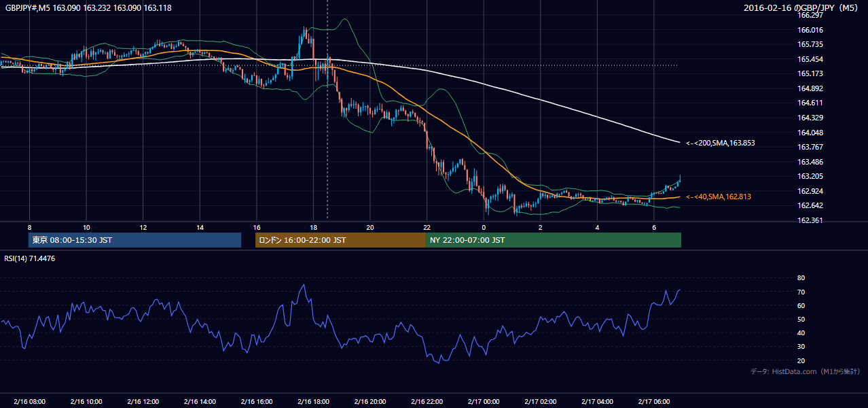The width and height of the screenshot is (868, 408).
Task: Click price axis value 164.892
Action: [810, 88]
